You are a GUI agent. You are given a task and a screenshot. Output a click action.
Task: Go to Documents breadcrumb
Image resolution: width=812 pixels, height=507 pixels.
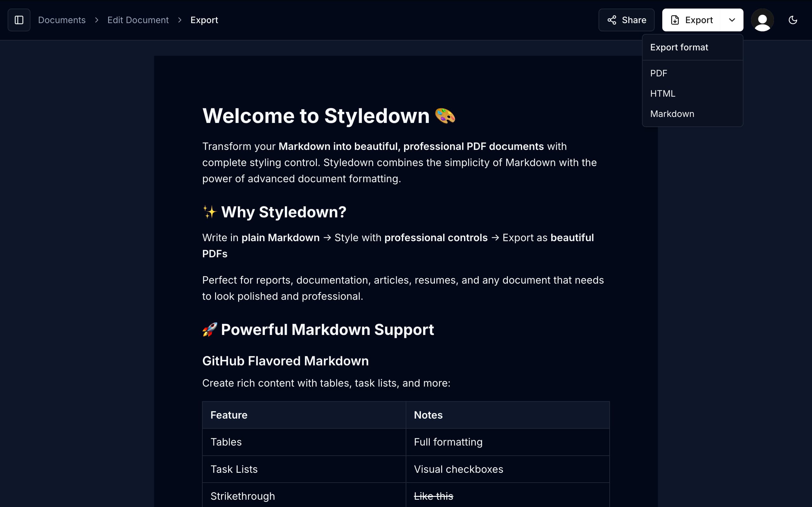coord(62,20)
